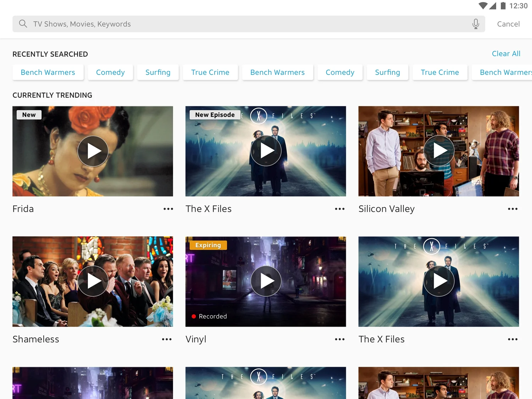Tap the cellular signal status icon
The height and width of the screenshot is (399, 532).
click(x=493, y=6)
